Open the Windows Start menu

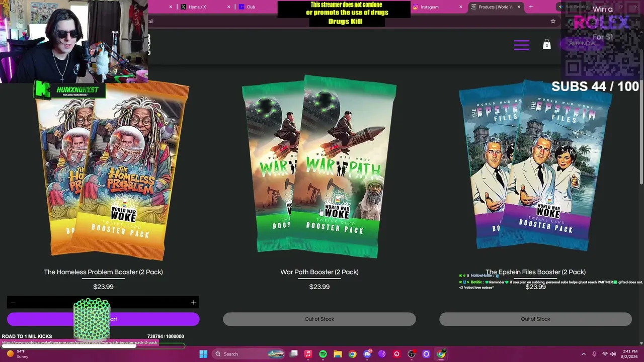click(203, 354)
